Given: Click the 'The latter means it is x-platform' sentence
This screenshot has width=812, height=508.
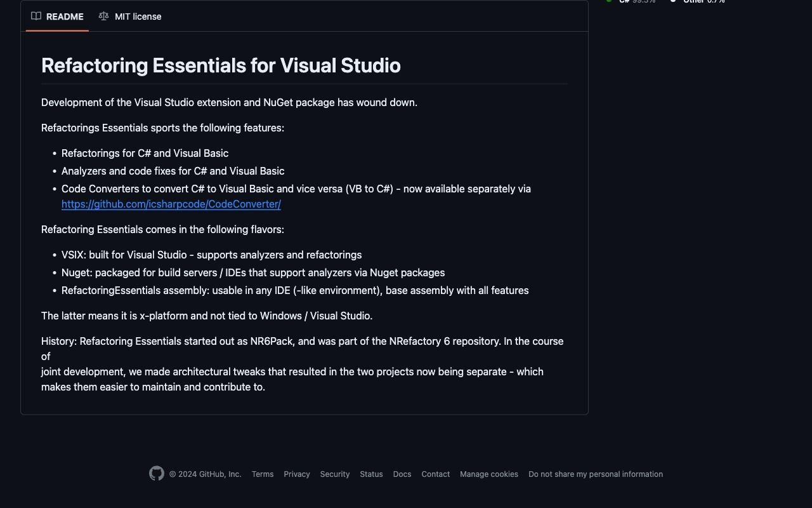Looking at the screenshot, I should [x=207, y=316].
